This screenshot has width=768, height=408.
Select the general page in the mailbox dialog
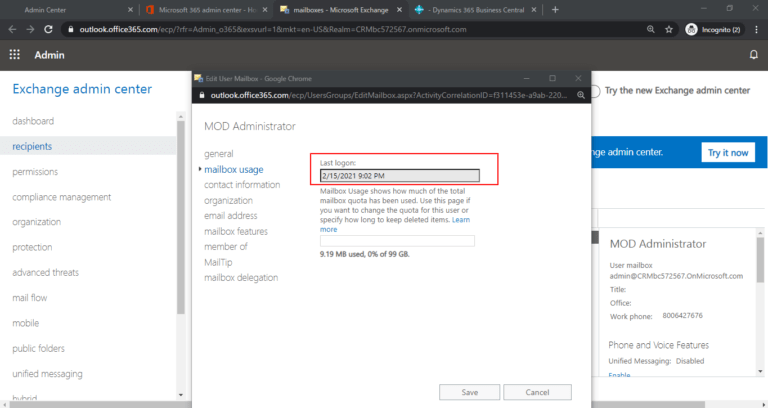click(219, 154)
